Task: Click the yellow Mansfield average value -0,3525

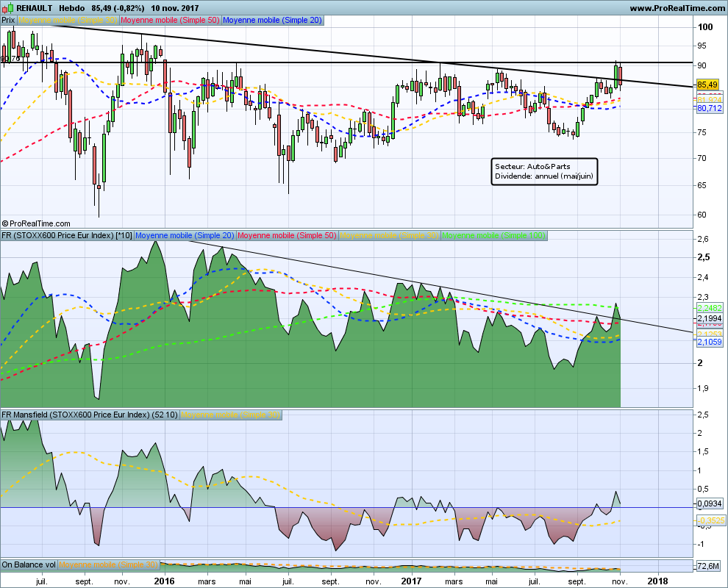Action: pos(711,520)
